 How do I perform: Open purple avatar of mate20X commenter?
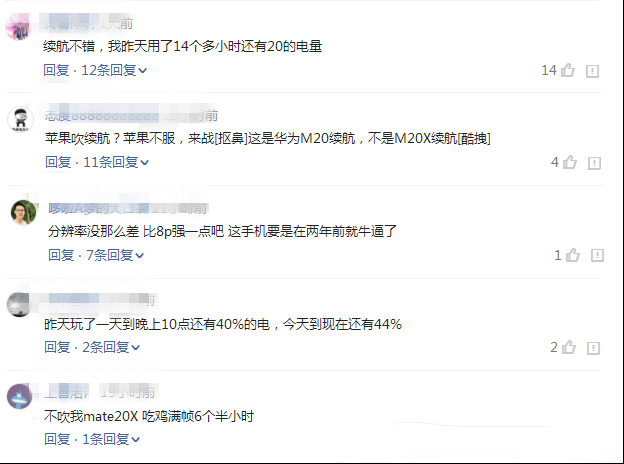[20, 396]
